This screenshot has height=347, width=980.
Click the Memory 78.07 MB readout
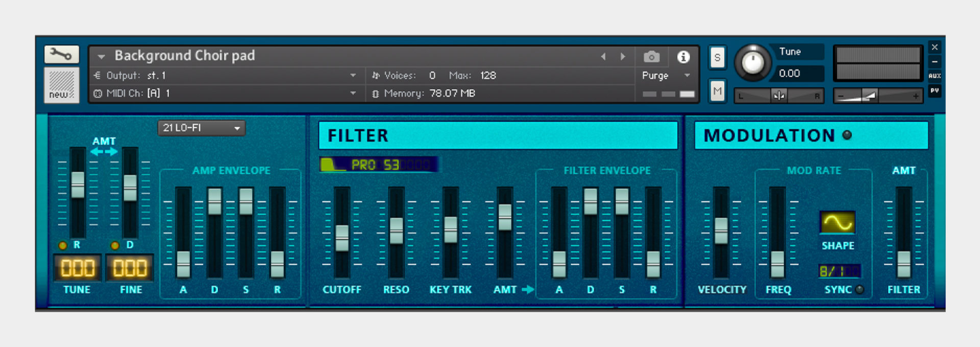[x=452, y=93]
